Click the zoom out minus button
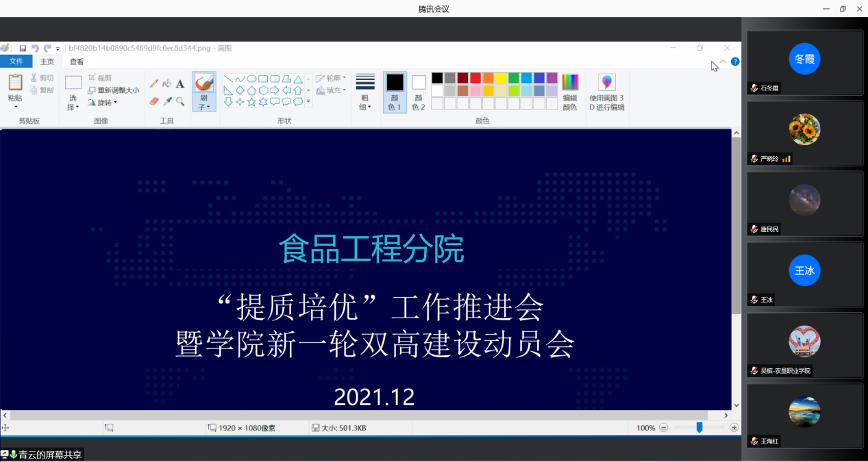 662,428
